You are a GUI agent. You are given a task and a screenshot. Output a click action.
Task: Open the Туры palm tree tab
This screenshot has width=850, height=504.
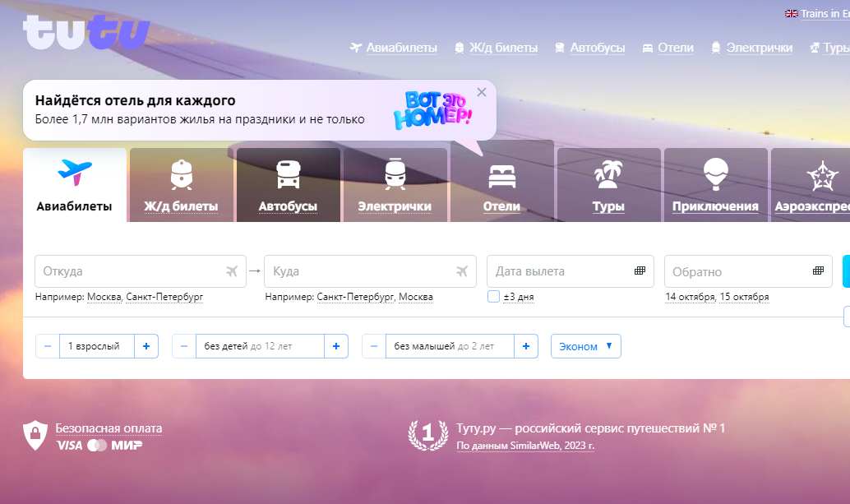click(x=608, y=186)
